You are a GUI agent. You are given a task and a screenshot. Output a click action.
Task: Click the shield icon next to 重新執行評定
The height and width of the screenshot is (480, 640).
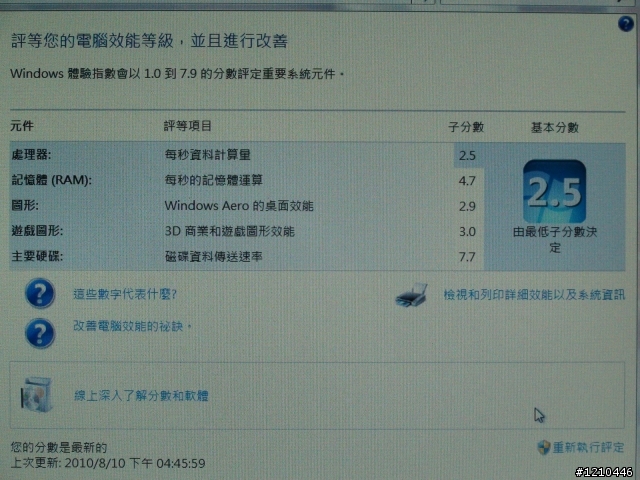[x=543, y=448]
